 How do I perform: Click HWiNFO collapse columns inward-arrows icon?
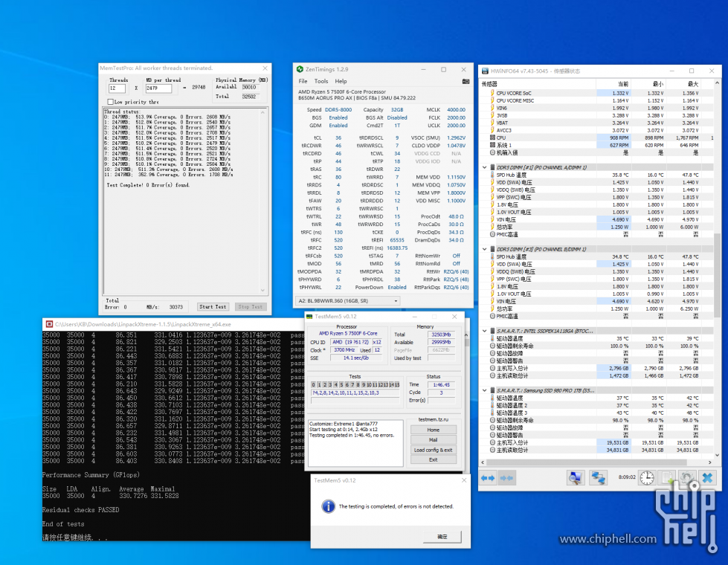point(506,478)
